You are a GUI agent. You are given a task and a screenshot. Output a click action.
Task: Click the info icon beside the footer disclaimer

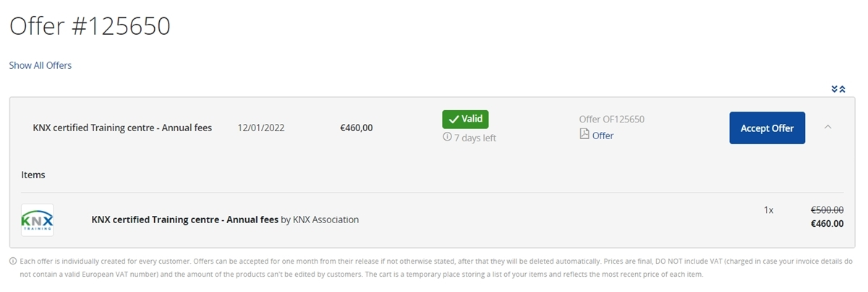point(13,261)
